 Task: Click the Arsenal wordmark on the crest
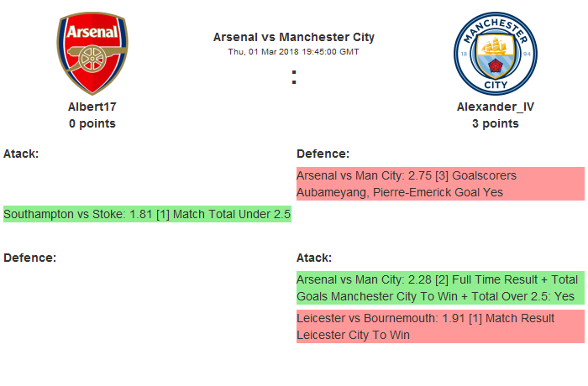(x=92, y=34)
